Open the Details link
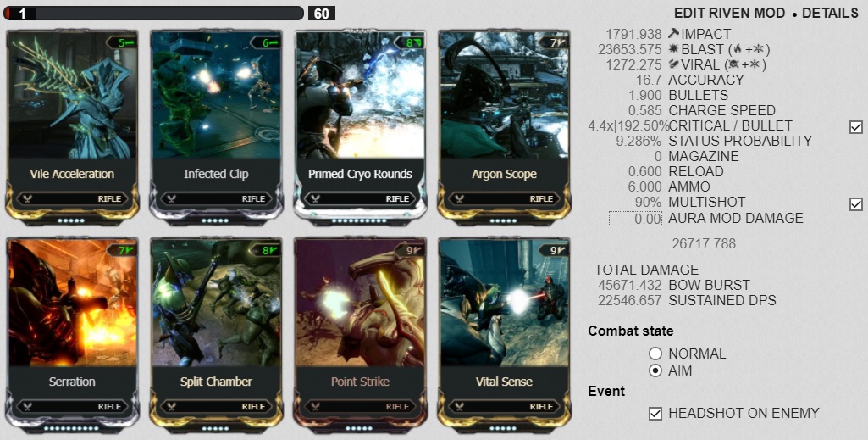Image resolution: width=868 pixels, height=440 pixels. tap(830, 14)
